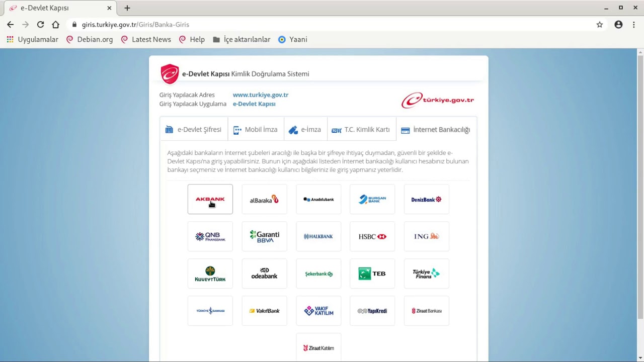Choose Vakıf Katılım bank
Image resolution: width=644 pixels, height=362 pixels.
tap(318, 311)
